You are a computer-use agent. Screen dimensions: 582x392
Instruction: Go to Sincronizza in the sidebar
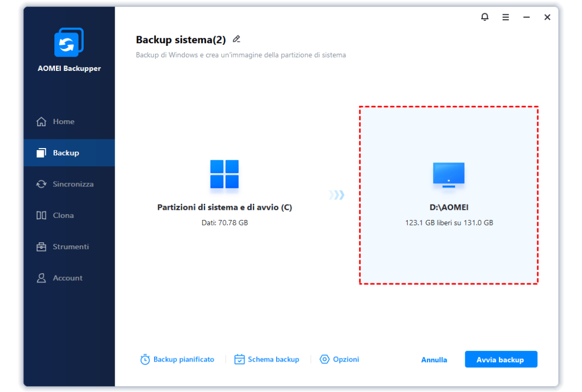tap(69, 184)
